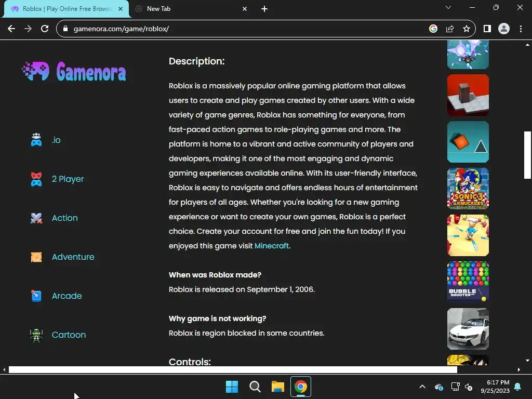Open the notifications bell
Viewport: 532px width, 399px height.
click(x=518, y=387)
